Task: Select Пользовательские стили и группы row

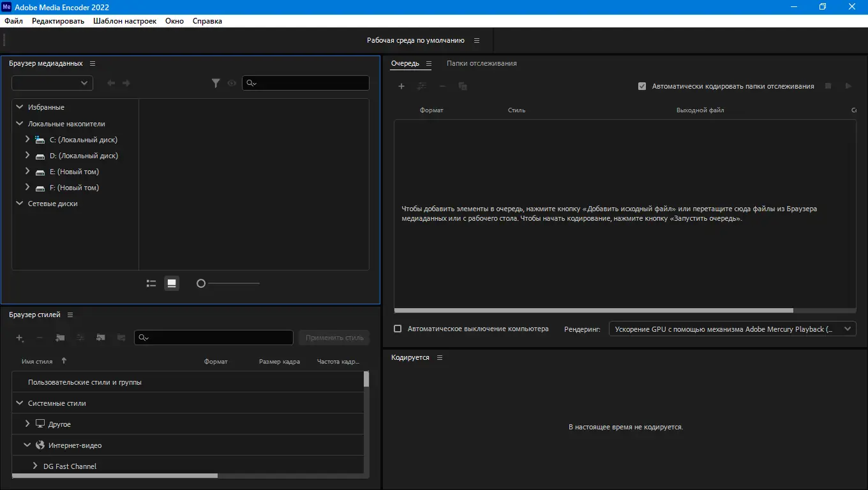Action: coord(188,382)
